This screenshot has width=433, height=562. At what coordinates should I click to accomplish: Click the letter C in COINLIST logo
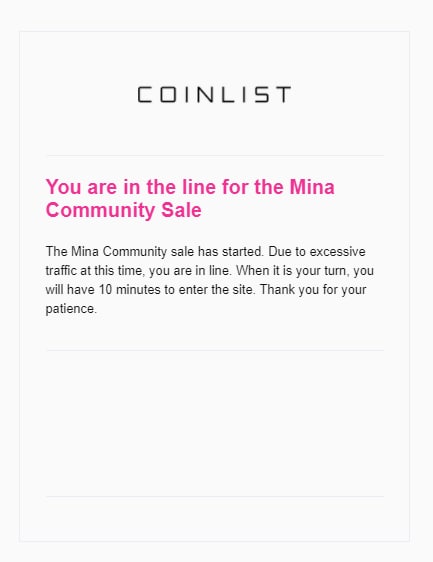click(x=145, y=95)
